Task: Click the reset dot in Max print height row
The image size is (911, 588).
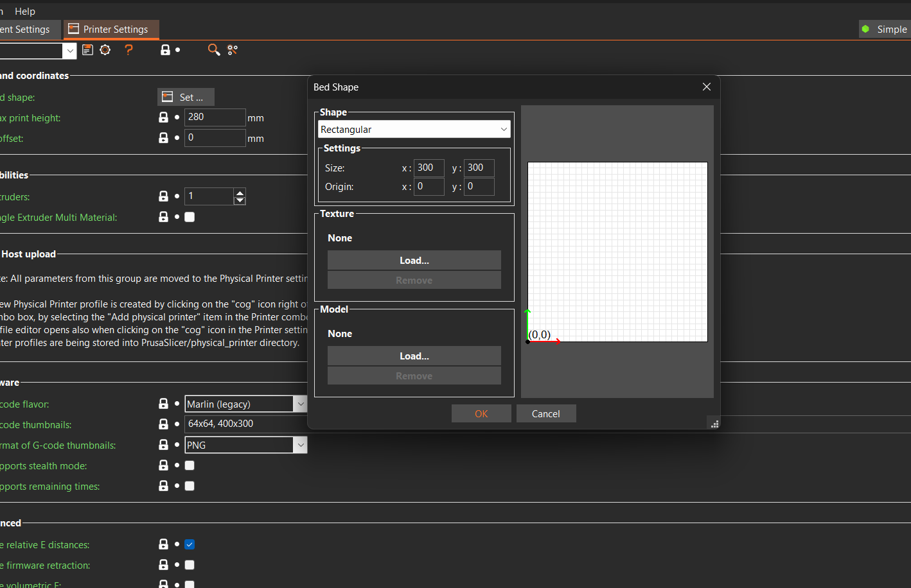Action: [x=177, y=117]
